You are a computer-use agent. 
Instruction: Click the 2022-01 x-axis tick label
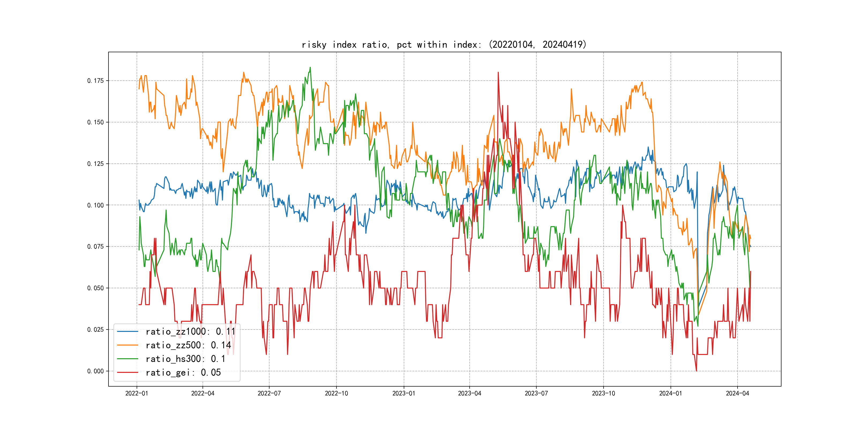point(136,393)
